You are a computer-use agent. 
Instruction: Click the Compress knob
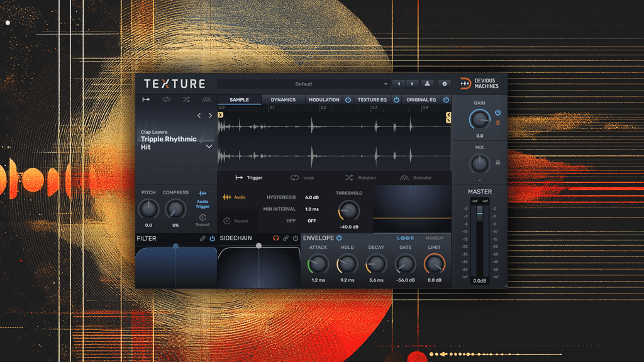(x=175, y=209)
